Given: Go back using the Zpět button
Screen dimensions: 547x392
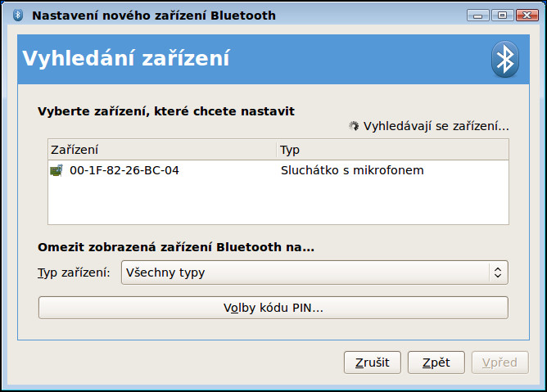Looking at the screenshot, I should click(436, 363).
